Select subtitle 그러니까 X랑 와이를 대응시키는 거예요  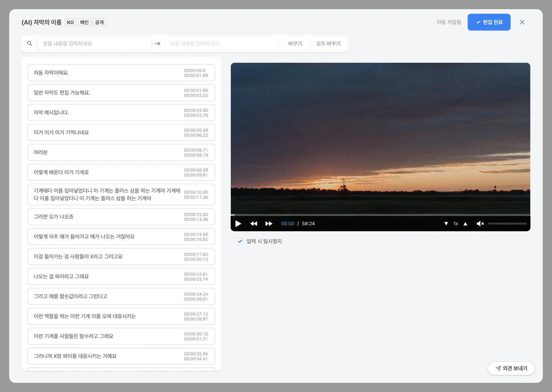pos(121,356)
